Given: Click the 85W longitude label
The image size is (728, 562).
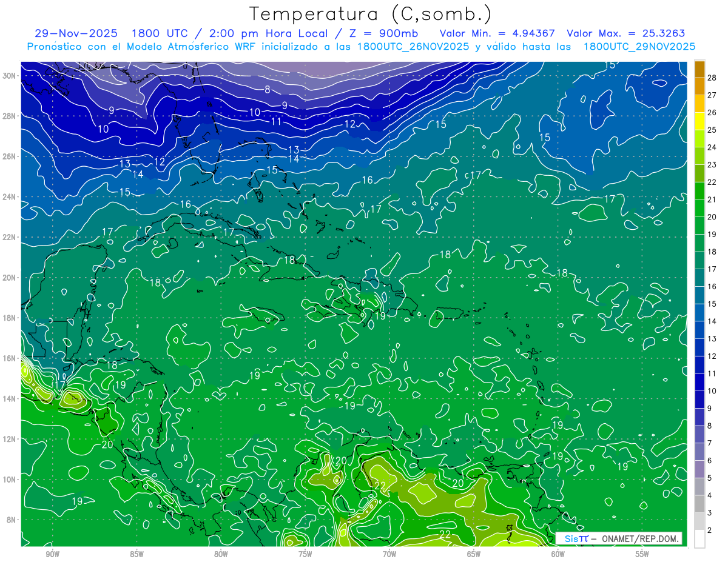Looking at the screenshot, I should point(136,554).
